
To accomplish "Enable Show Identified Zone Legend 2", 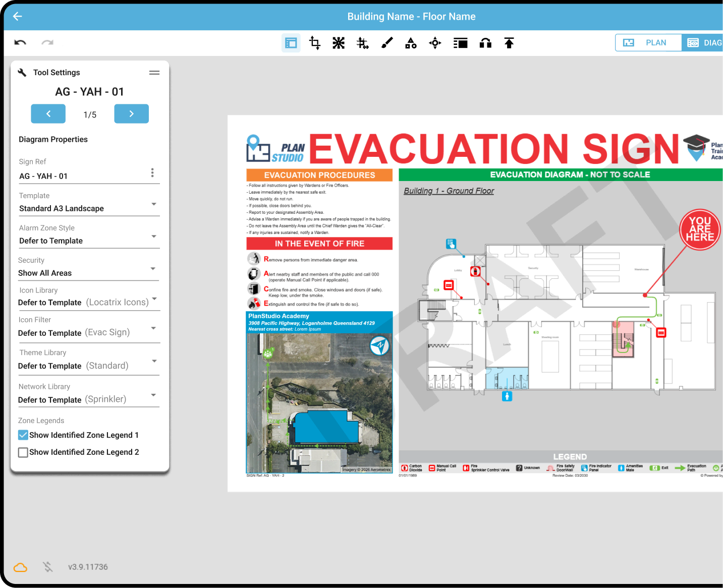I will click(x=23, y=452).
